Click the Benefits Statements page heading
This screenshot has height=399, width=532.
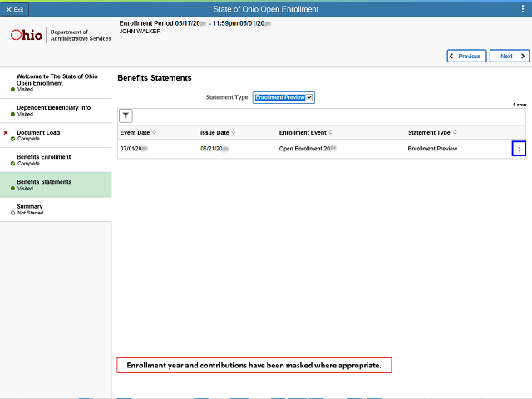pyautogui.click(x=155, y=78)
